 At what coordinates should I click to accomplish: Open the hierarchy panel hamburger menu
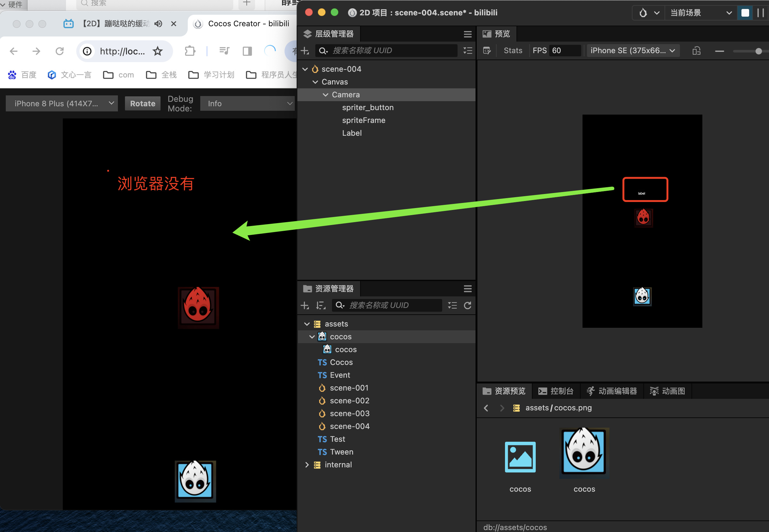coord(467,34)
